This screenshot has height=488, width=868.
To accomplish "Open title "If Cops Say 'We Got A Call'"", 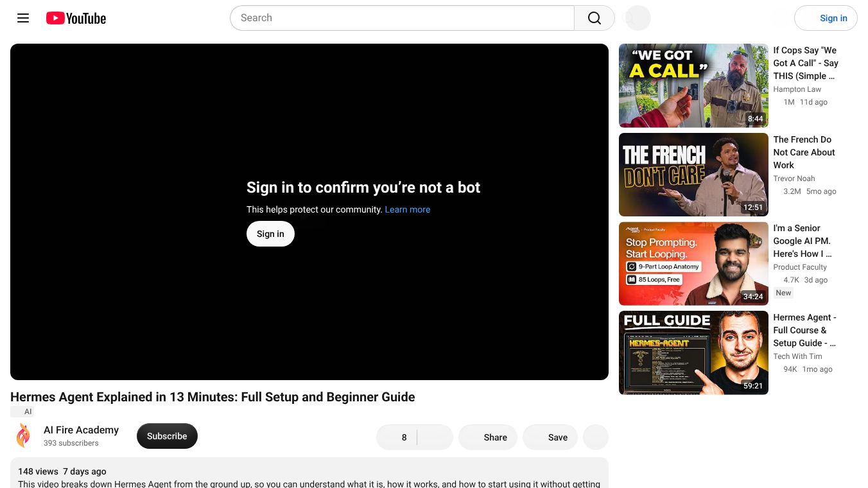I will point(806,63).
